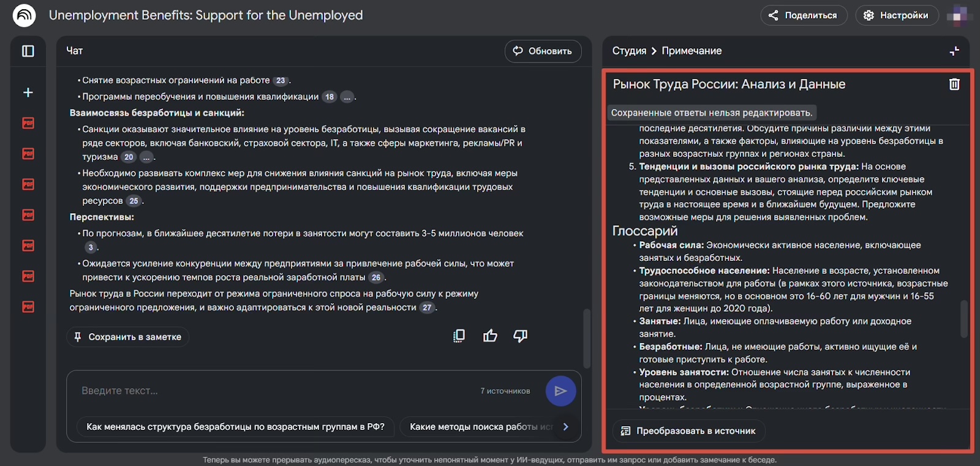This screenshot has height=466, width=980.
Task: Mark response with thumbs up
Action: click(x=490, y=336)
